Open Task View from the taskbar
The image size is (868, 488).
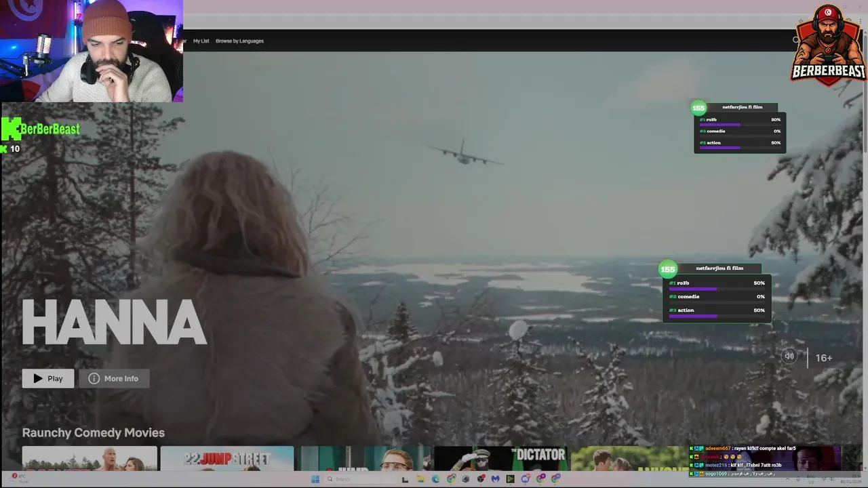click(x=405, y=479)
